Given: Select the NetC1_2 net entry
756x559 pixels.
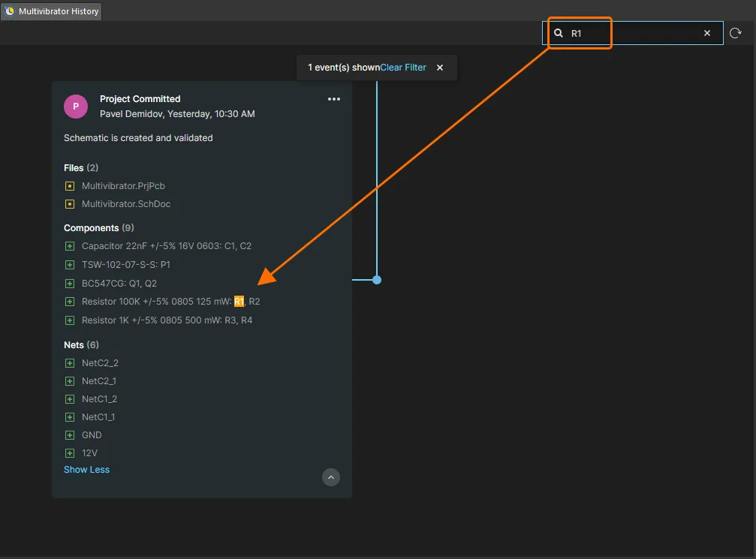Looking at the screenshot, I should click(x=99, y=399).
